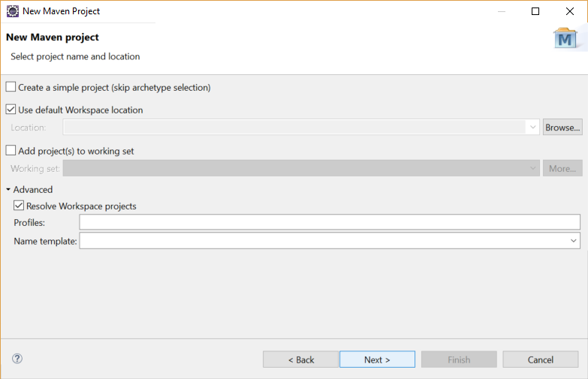
Task: Open the Location dropdown arrow
Action: [x=533, y=127]
